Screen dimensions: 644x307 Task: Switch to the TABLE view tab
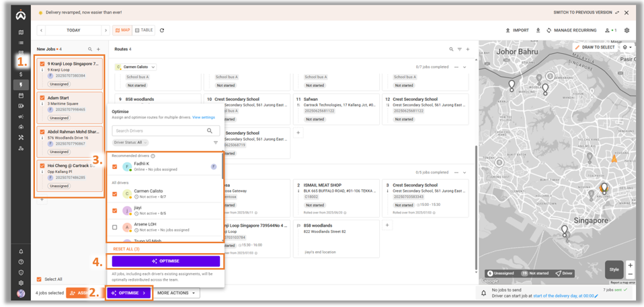pyautogui.click(x=144, y=30)
